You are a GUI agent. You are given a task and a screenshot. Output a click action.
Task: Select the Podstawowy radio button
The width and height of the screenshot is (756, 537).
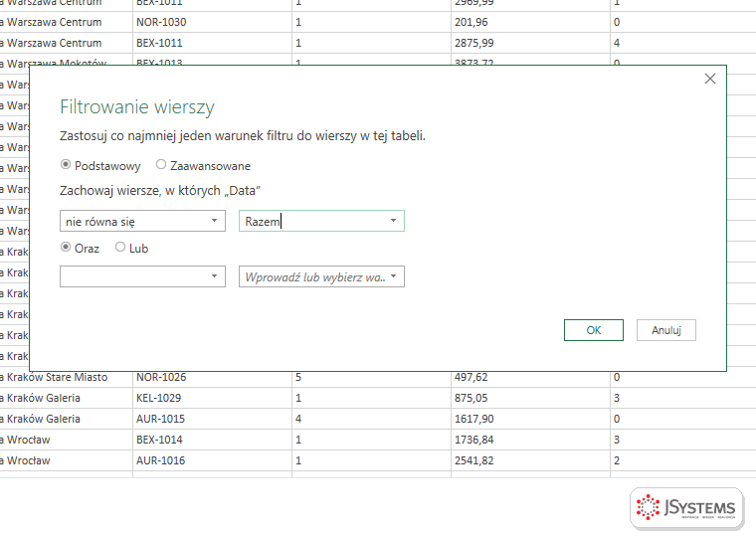pos(66,165)
